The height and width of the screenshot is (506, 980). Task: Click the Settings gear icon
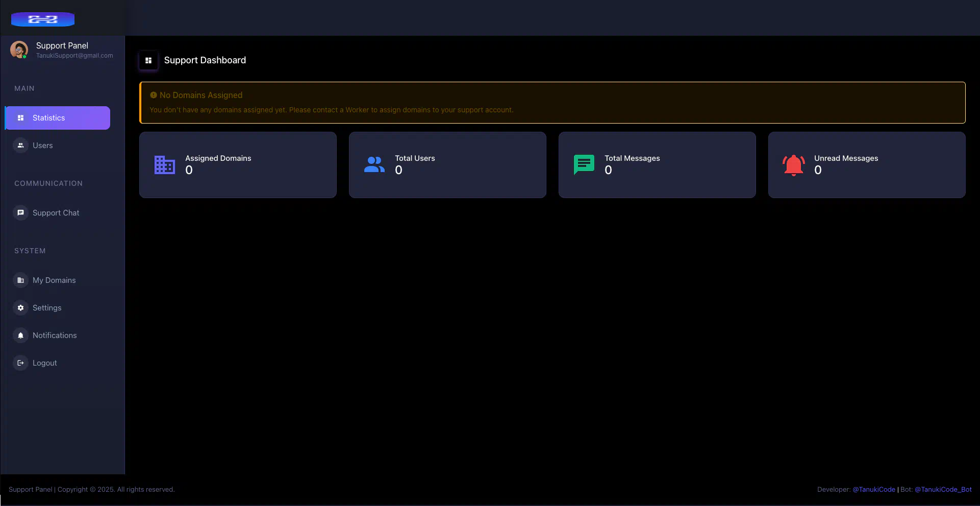click(x=20, y=308)
